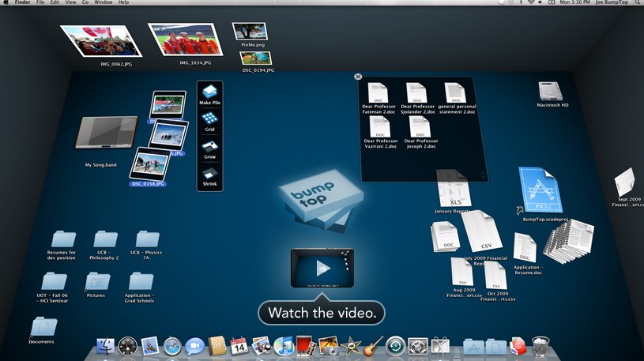Arrange selection with the Grid tool
The image size is (644, 361).
tap(210, 122)
